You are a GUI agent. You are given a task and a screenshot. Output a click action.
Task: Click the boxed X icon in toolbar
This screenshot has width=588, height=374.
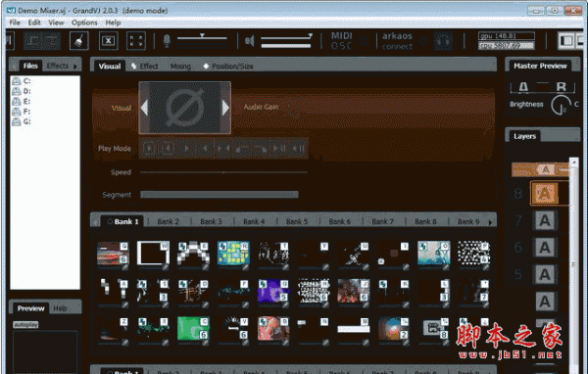point(109,41)
